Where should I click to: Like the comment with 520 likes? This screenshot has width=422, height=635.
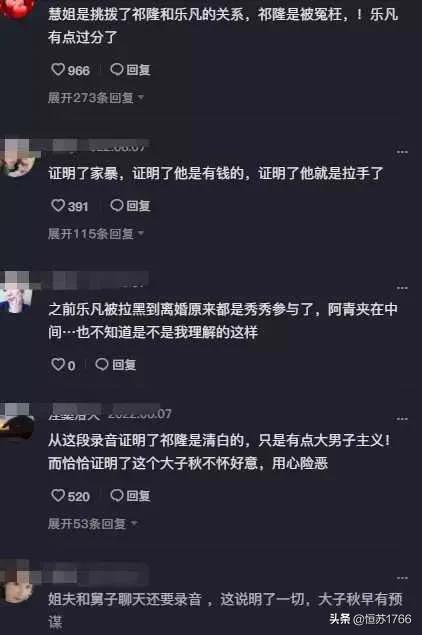click(x=58, y=495)
